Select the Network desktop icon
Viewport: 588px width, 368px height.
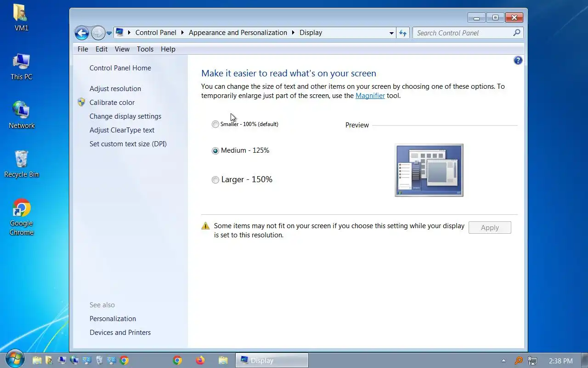(22, 115)
